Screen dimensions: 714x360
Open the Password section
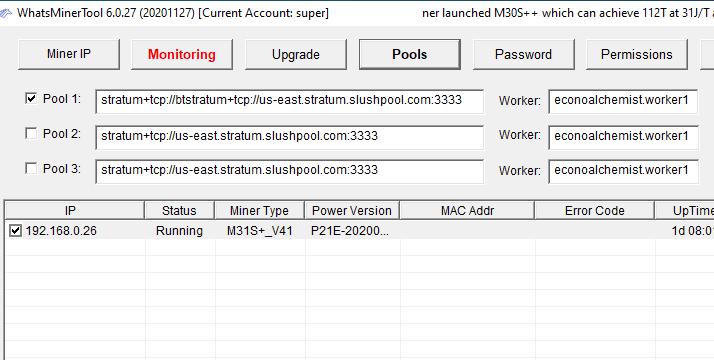(x=523, y=54)
